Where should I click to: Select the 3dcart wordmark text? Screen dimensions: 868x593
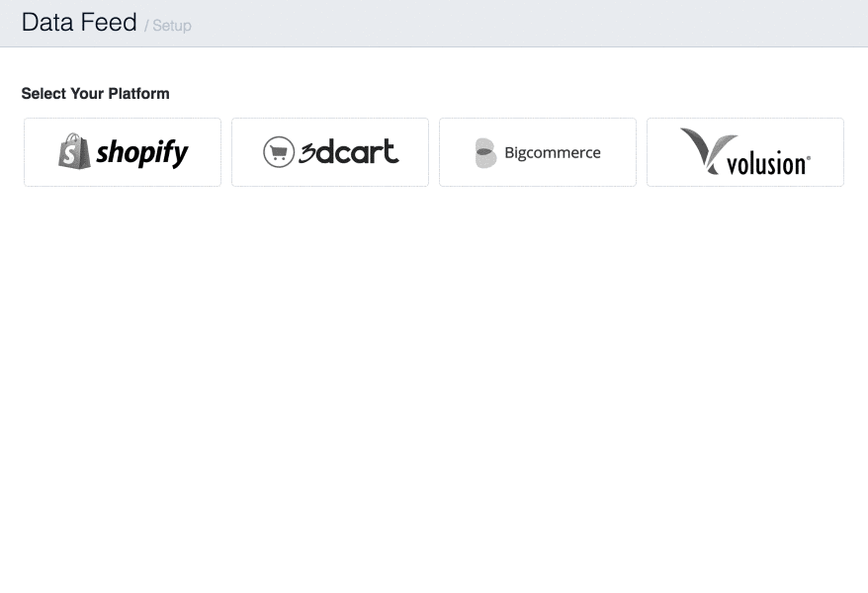(x=349, y=151)
